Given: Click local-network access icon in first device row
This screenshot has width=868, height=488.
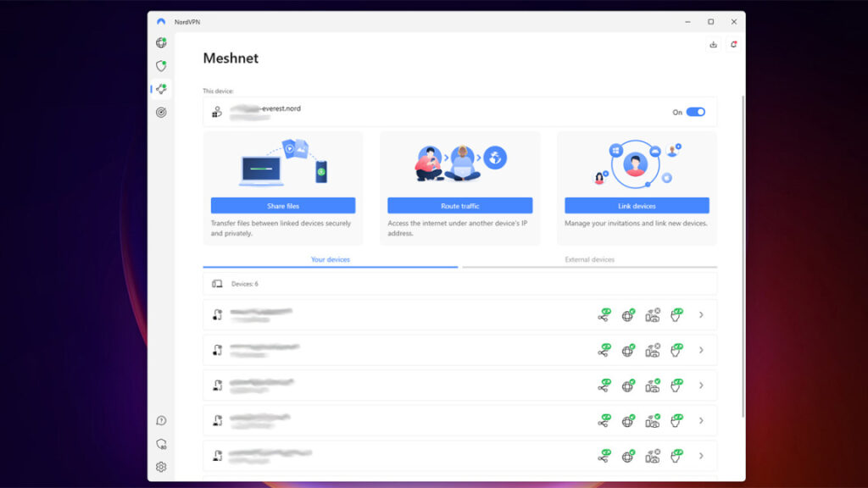Looking at the screenshot, I should 653,315.
